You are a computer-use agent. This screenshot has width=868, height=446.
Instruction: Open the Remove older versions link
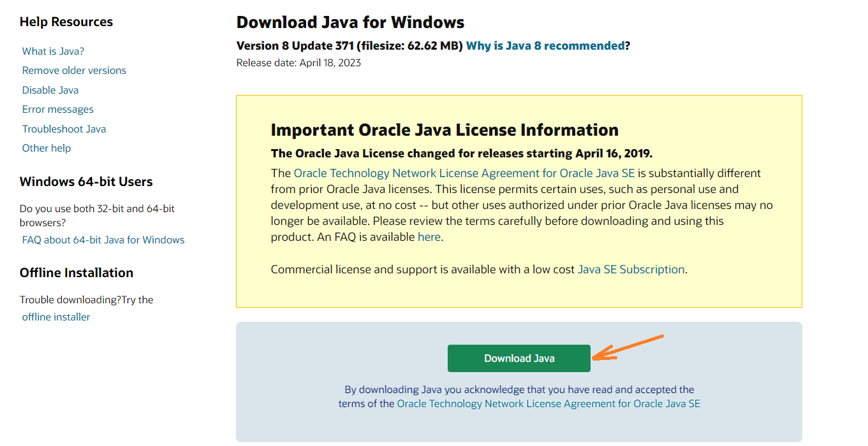74,70
